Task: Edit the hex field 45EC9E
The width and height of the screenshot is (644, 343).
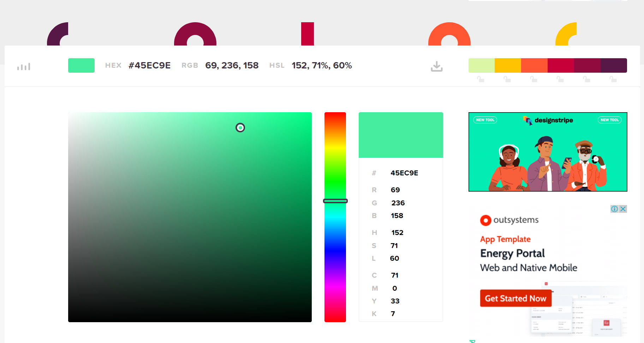Action: pyautogui.click(x=404, y=173)
